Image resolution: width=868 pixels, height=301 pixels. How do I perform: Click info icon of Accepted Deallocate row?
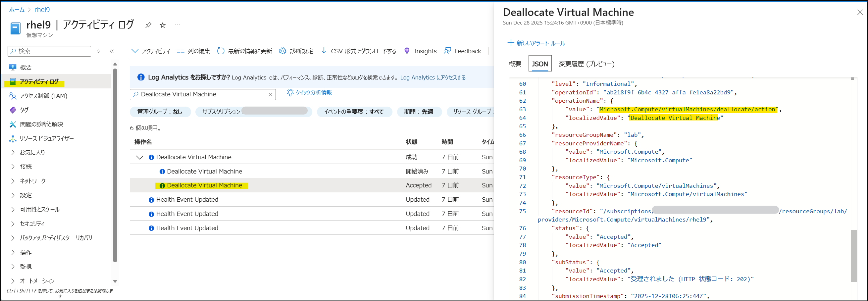click(162, 186)
